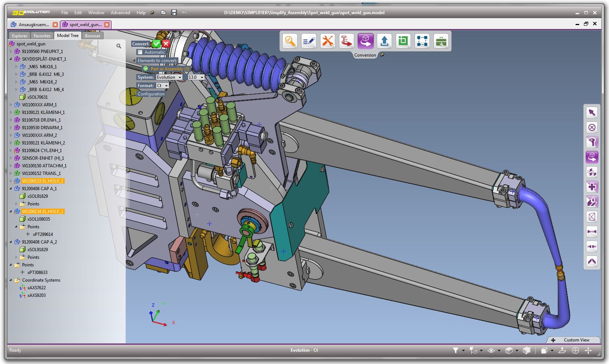The height and width of the screenshot is (364, 609).
Task: Select the green toolbox icon
Action: pos(441,41)
